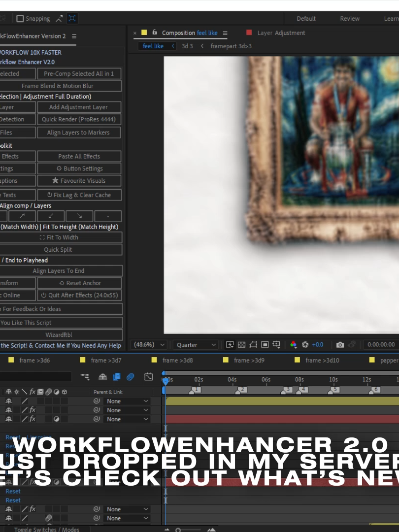Click the timeline layer search field
This screenshot has height=532, width=399.
(35, 377)
